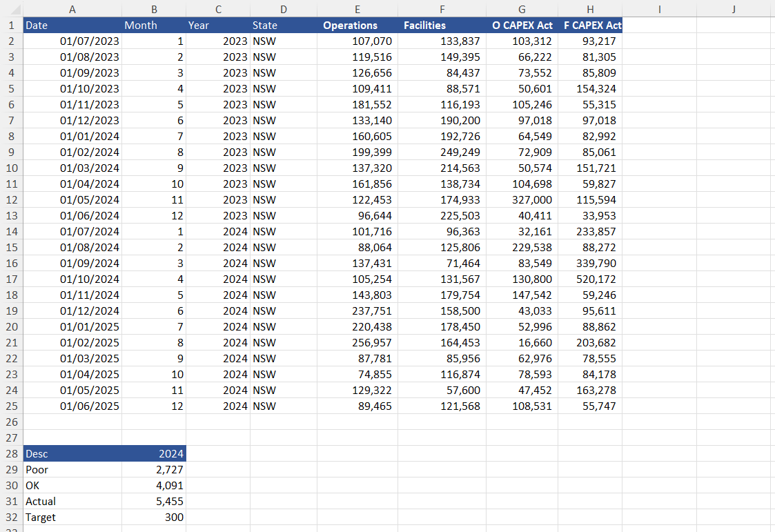
Task: Select column J header
Action: (734, 9)
